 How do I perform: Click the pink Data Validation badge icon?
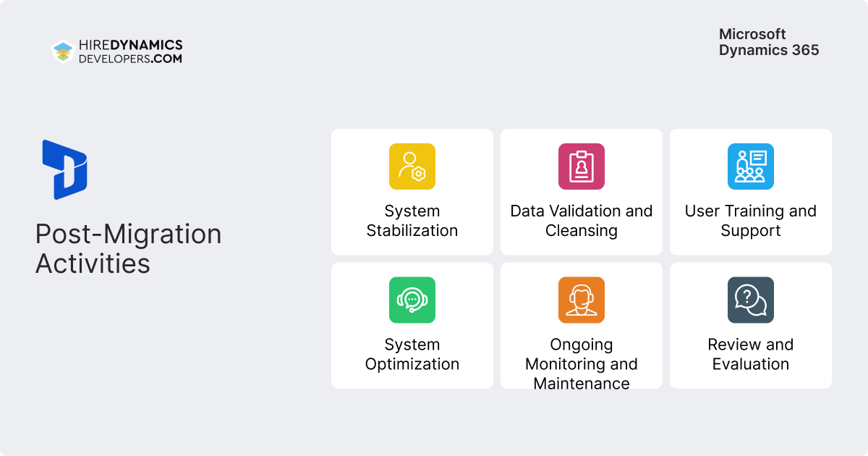(582, 166)
